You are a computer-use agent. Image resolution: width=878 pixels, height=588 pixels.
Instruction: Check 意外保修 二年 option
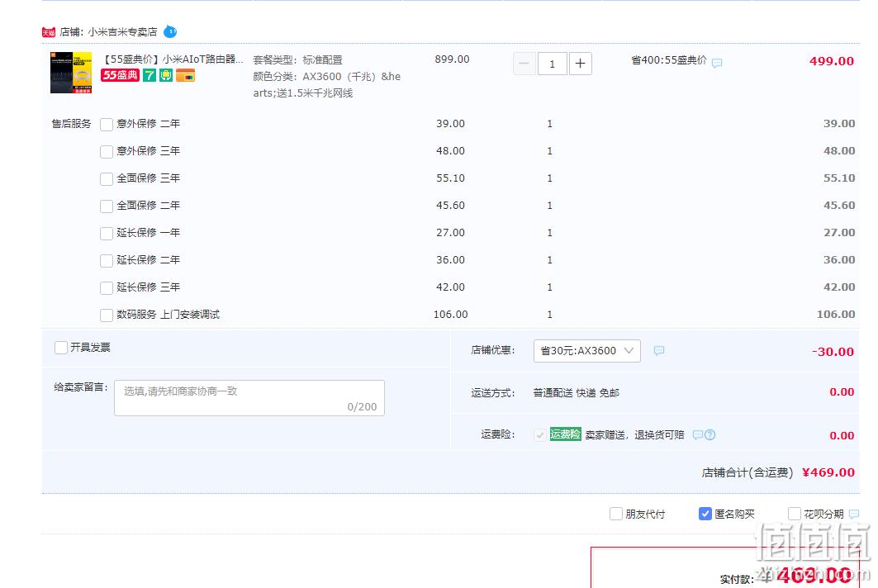pos(107,125)
